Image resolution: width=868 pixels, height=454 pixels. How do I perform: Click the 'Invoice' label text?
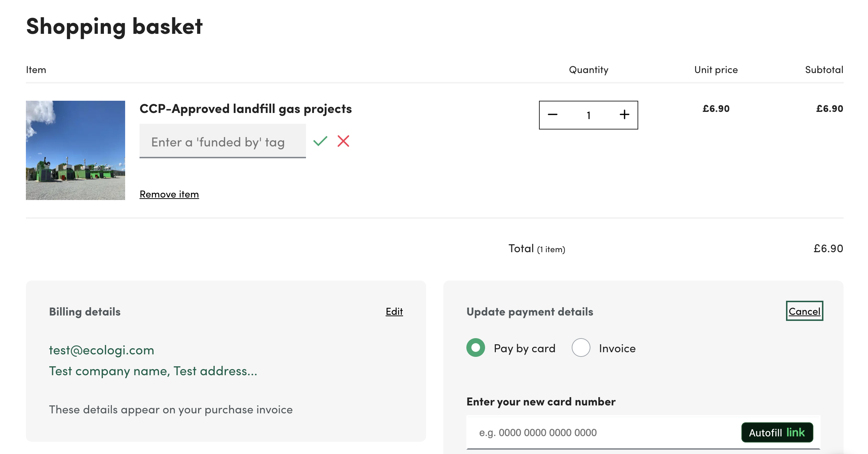(617, 348)
